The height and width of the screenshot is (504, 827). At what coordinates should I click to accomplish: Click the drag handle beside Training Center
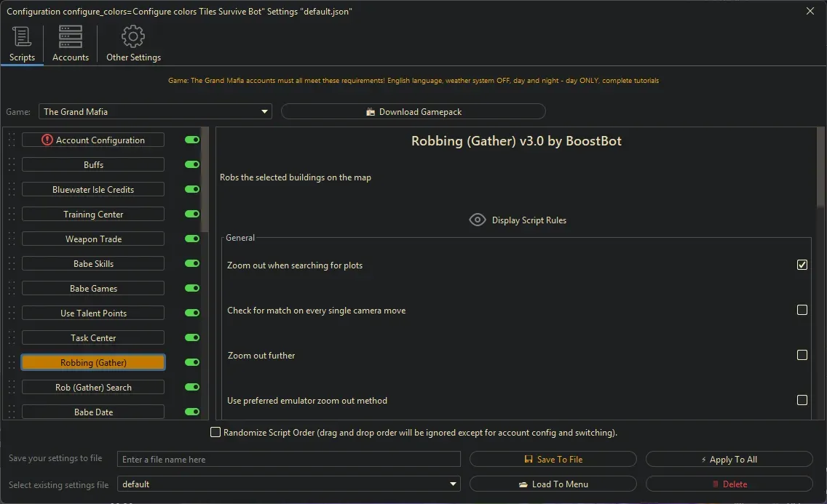11,214
